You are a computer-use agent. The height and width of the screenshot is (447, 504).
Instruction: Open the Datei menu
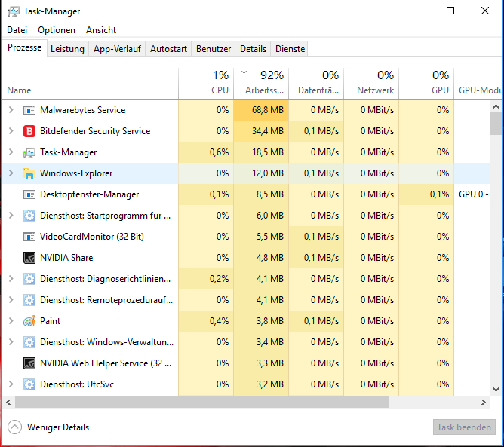(x=17, y=30)
